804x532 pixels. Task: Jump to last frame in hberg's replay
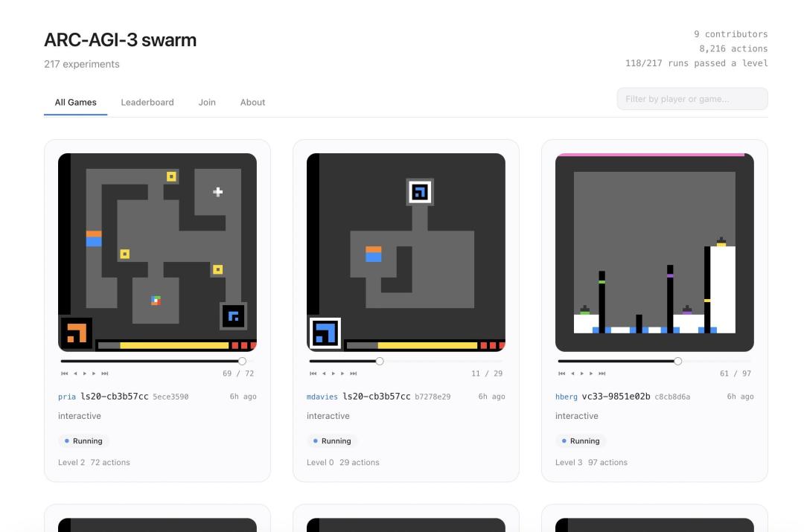click(x=602, y=374)
